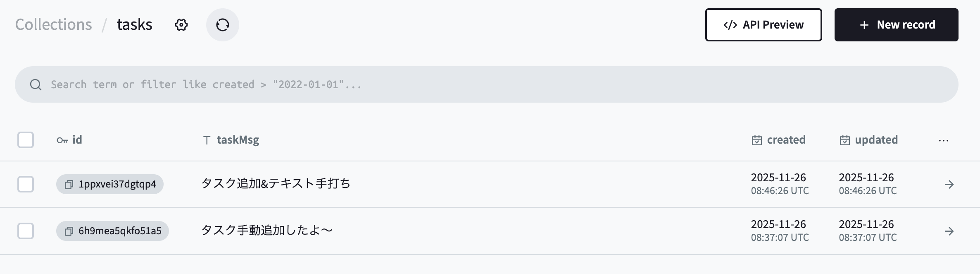Copy the 1ppxvei37dgtqp4 record id
The image size is (980, 274).
click(x=69, y=184)
